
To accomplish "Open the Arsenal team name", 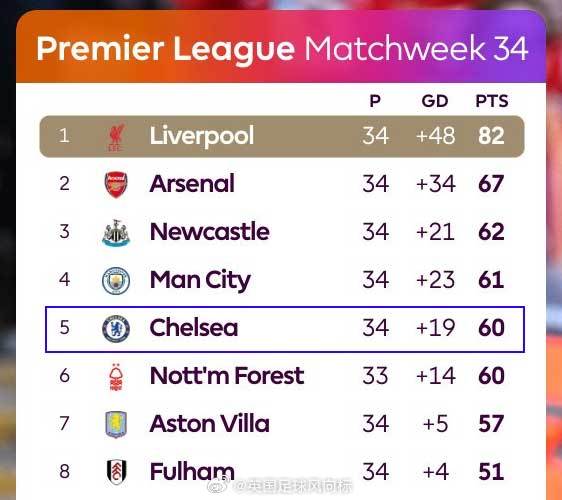I will coord(192,184).
